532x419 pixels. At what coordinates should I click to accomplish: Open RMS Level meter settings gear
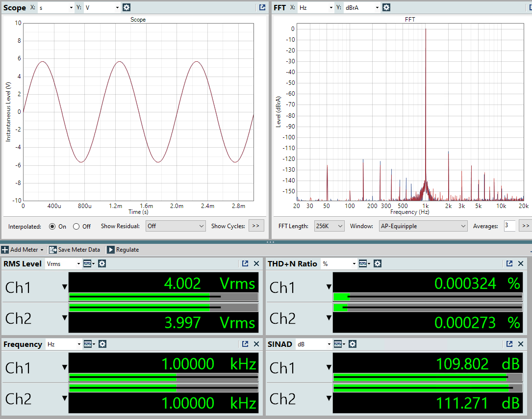pyautogui.click(x=102, y=263)
